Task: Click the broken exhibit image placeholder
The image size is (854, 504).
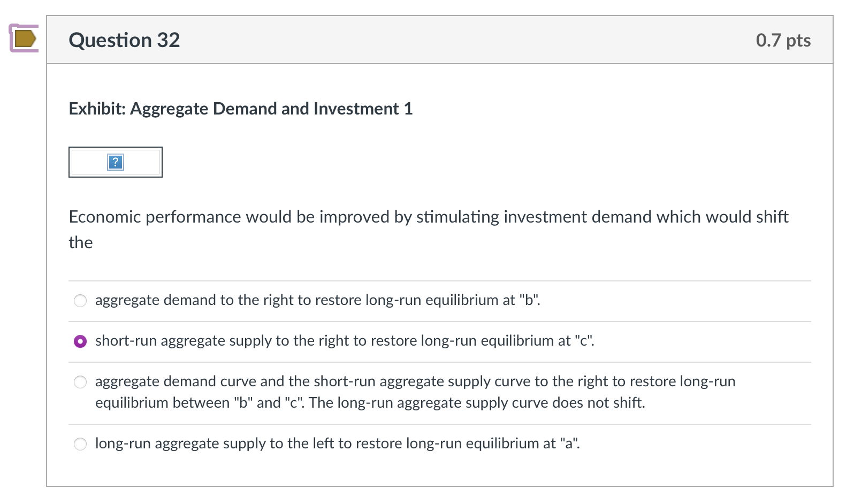Action: coord(116,162)
